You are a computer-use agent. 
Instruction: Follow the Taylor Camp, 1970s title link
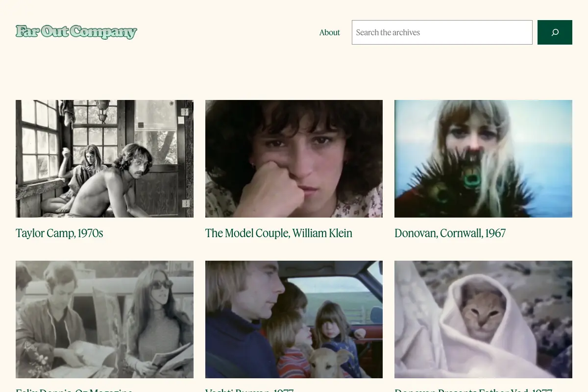pyautogui.click(x=59, y=233)
